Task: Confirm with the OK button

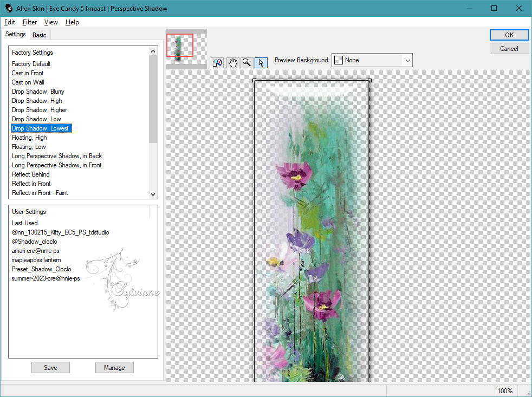Action: (509, 35)
